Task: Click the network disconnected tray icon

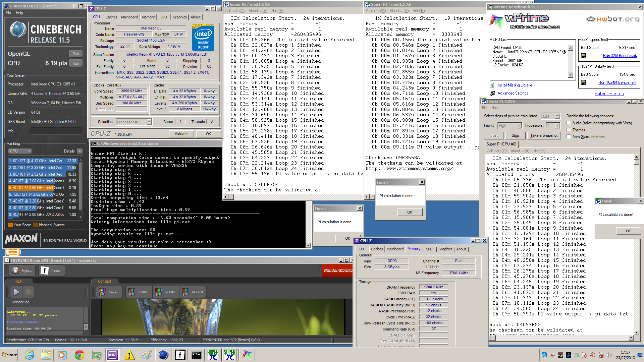Action: coord(600,355)
